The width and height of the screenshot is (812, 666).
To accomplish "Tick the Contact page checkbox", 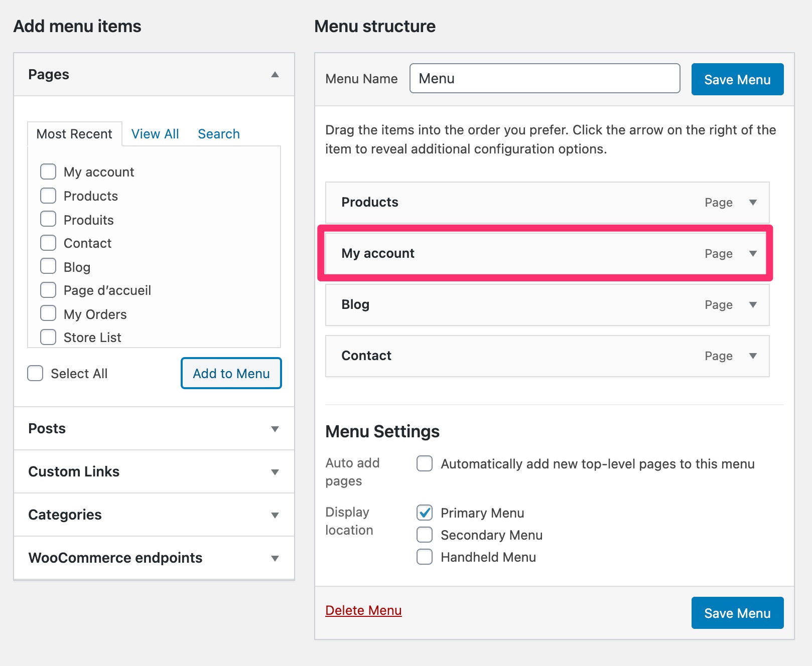I will [x=48, y=243].
